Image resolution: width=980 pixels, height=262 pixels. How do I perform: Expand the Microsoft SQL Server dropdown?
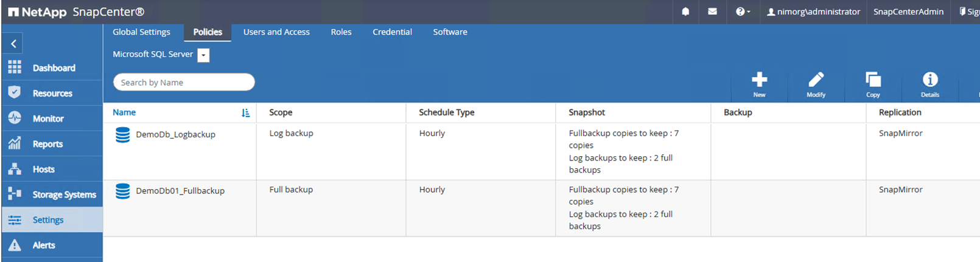pyautogui.click(x=204, y=55)
